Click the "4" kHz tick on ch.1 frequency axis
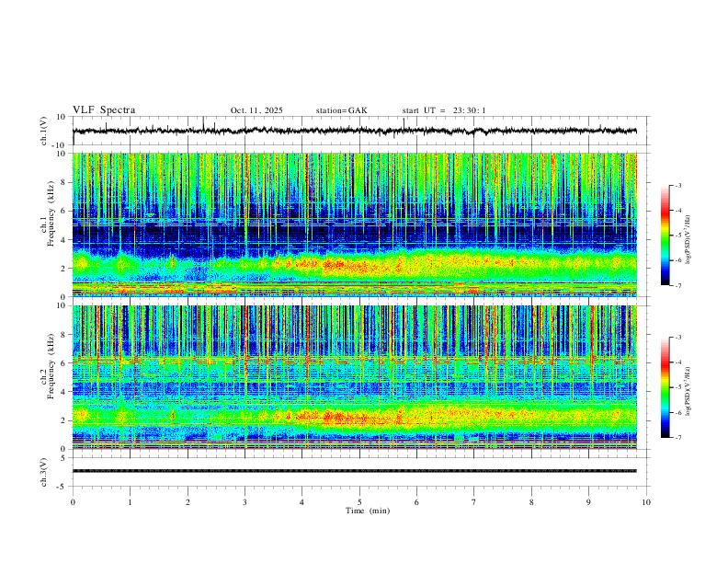This screenshot has width=728, height=563. click(x=63, y=240)
